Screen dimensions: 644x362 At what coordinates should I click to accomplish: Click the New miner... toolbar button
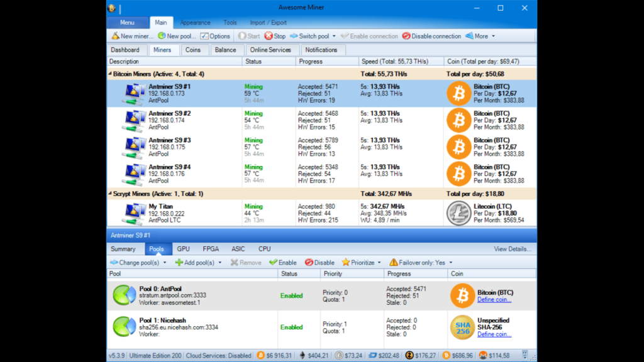coord(132,36)
